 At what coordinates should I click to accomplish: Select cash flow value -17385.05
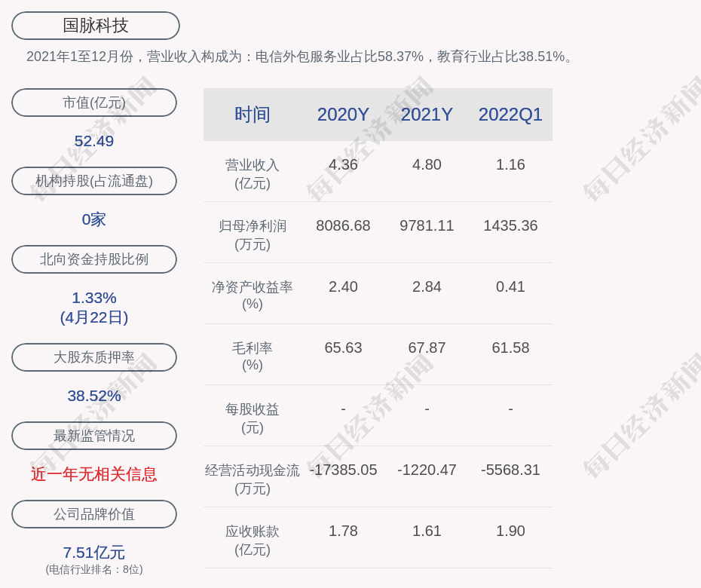pyautogui.click(x=343, y=470)
